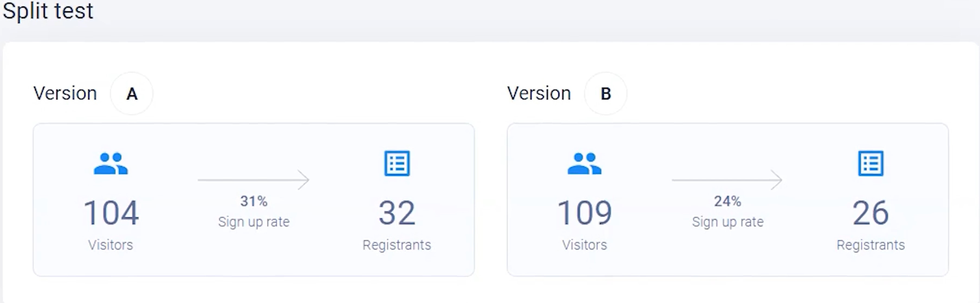Click Visitors label under 109
Screen dimensions: 980x303
click(585, 245)
